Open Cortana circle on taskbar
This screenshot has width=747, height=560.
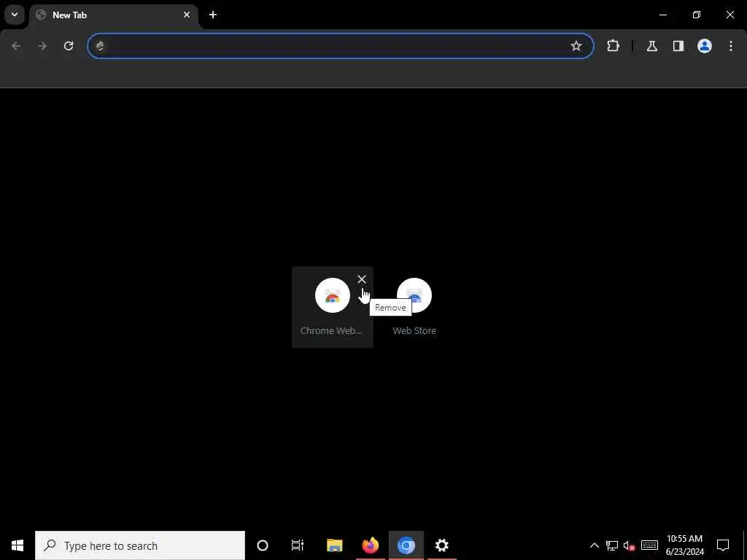[263, 545]
